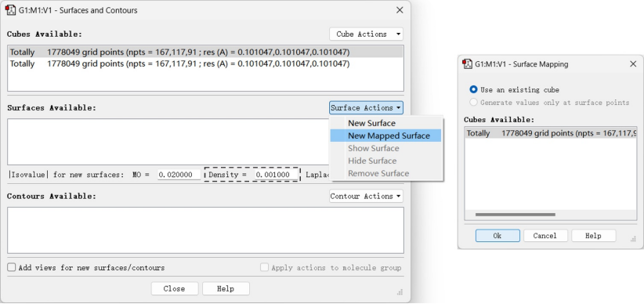Click the disabled Hide Surface entry
Viewport: 644px width, 304px height.
tap(372, 161)
